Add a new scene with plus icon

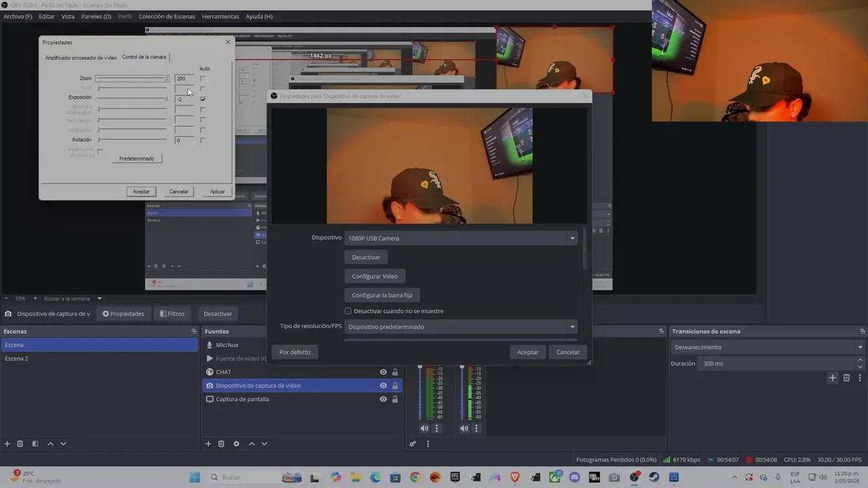[x=7, y=444]
